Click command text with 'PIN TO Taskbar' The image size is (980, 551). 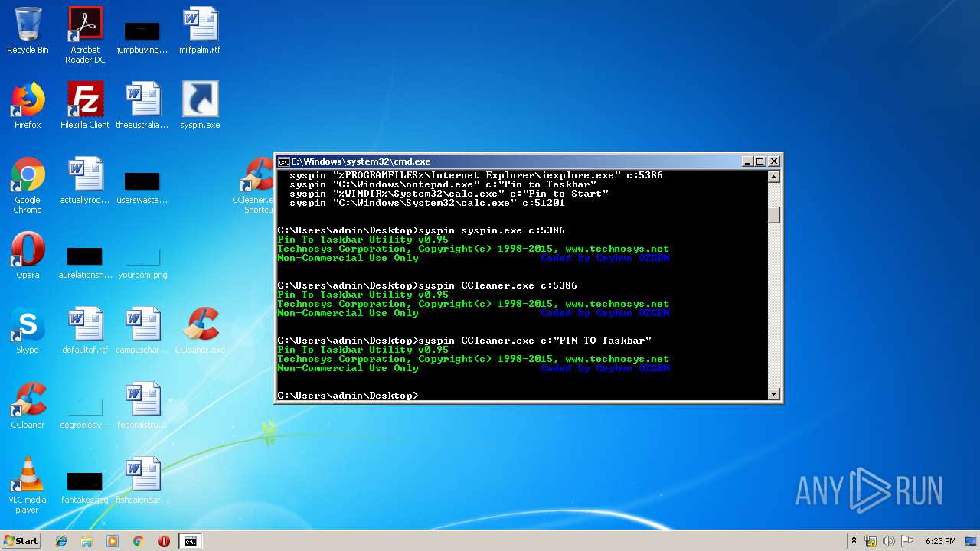tap(535, 341)
